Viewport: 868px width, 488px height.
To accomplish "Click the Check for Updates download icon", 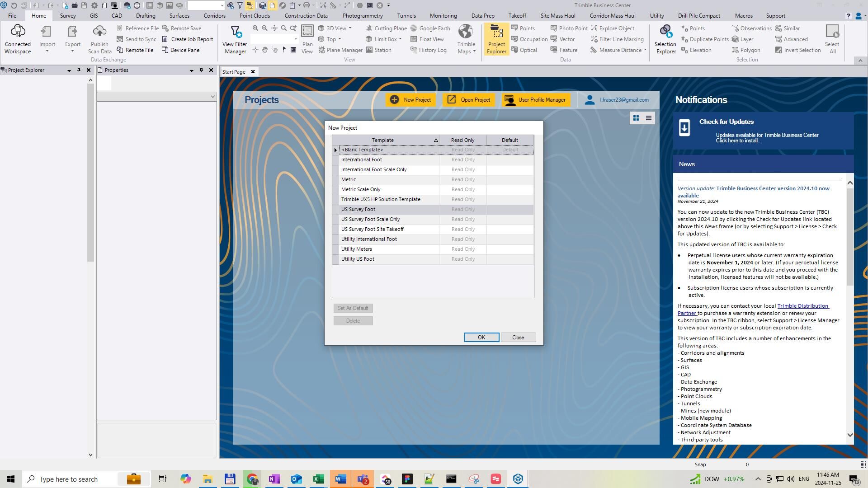I will click(x=684, y=128).
